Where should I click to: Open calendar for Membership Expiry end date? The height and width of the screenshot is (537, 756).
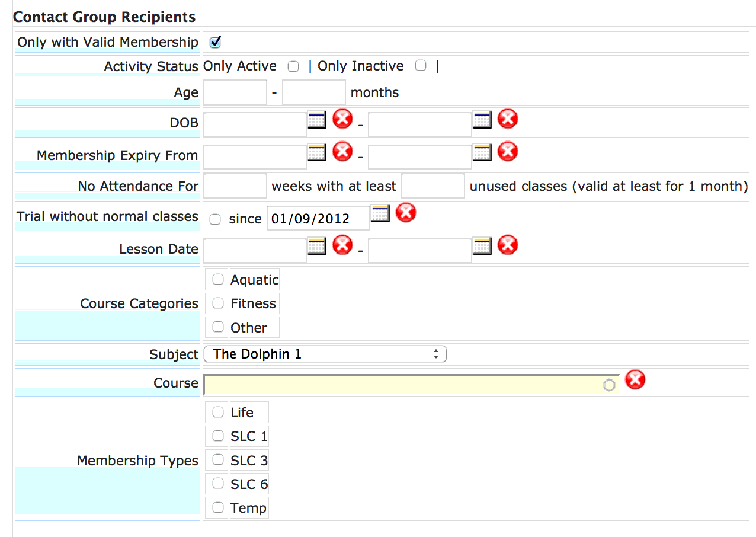482,152
